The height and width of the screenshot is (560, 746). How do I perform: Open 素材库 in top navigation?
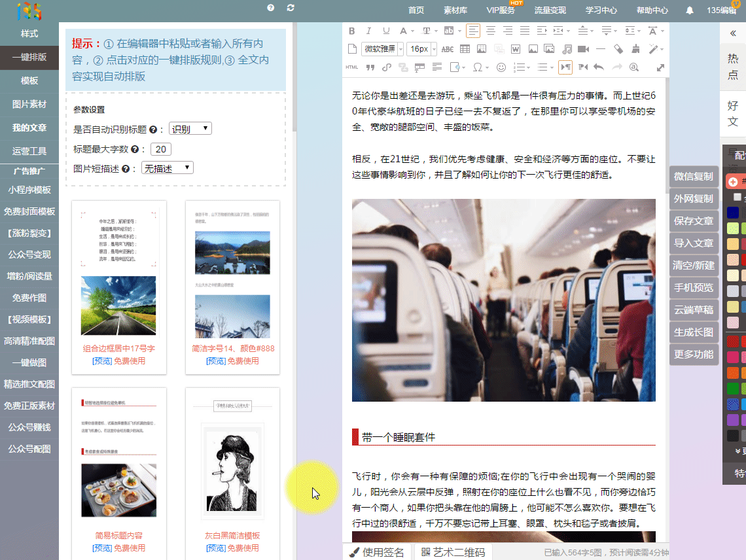tap(455, 10)
